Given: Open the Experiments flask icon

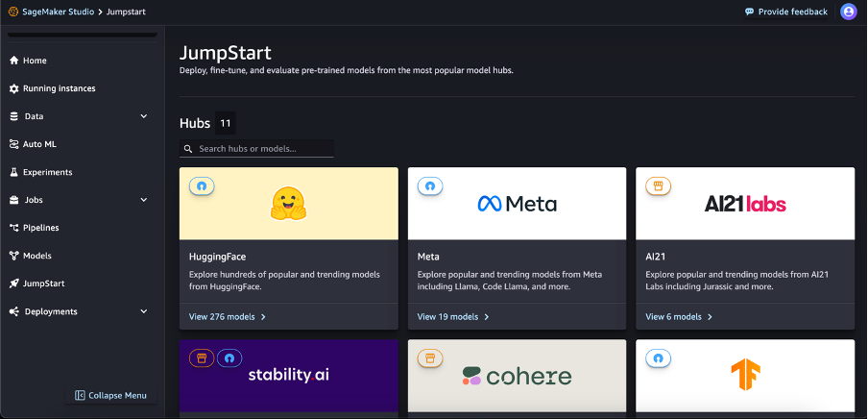Looking at the screenshot, I should click(x=14, y=172).
